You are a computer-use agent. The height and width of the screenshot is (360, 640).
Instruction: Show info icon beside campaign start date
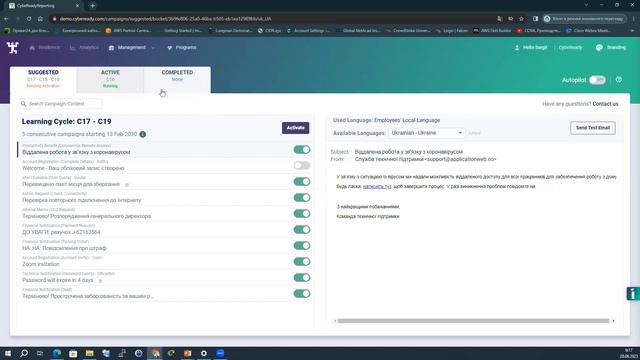point(143,134)
